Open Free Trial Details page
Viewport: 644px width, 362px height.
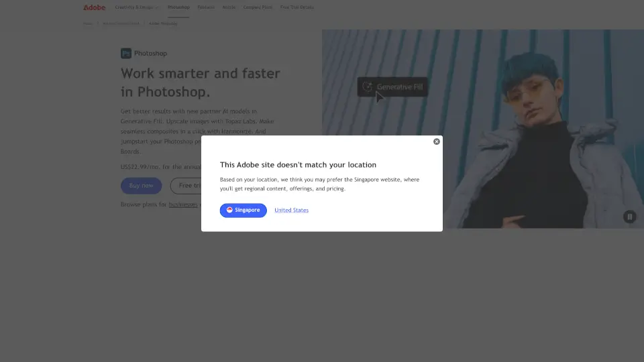coord(297,7)
